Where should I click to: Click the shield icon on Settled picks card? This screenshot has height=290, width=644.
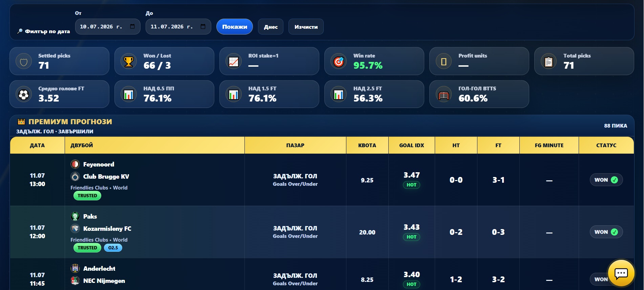click(x=24, y=62)
